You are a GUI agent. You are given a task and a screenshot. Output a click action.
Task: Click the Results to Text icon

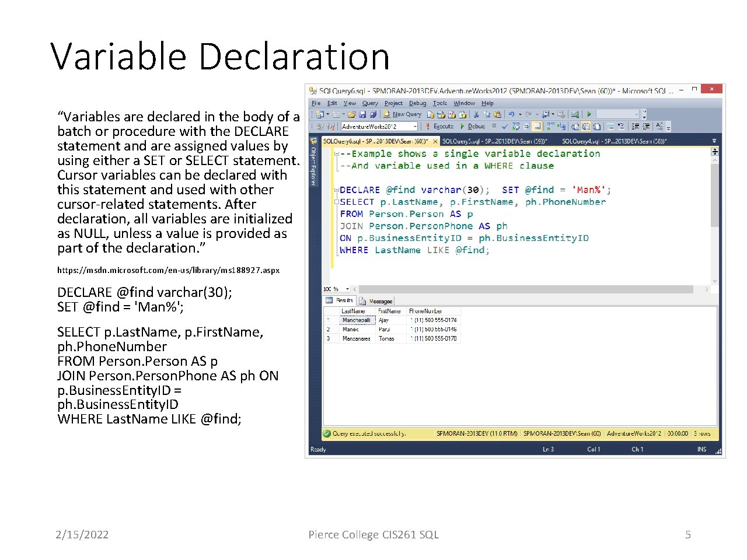pos(575,126)
